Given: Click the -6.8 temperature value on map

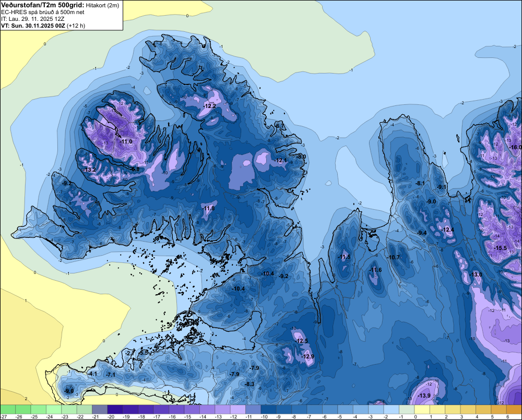Looking at the screenshot, I should (x=135, y=169).
